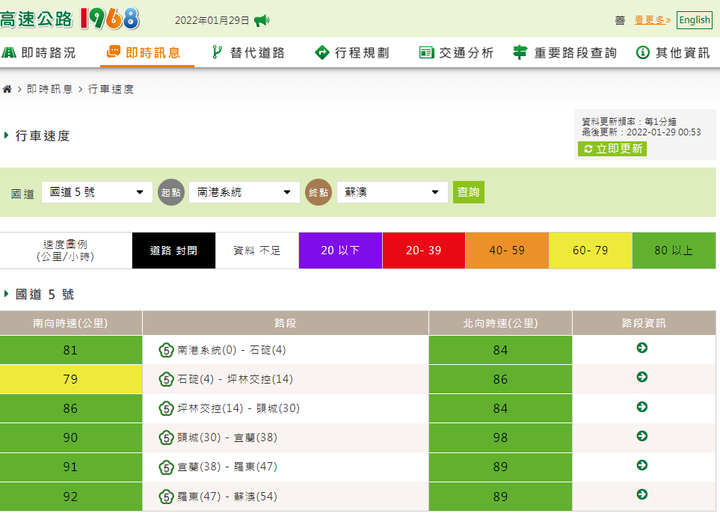Click the purple 20 以下 legend swatch
This screenshot has height=513, width=720.
coord(340,251)
